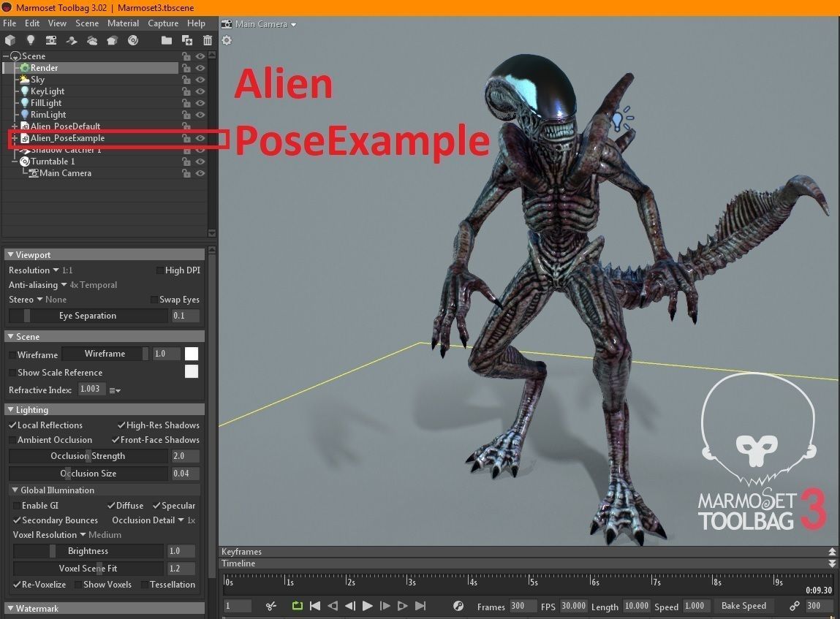Open the Help menu
Screen dimensions: 840x619
tap(196, 23)
